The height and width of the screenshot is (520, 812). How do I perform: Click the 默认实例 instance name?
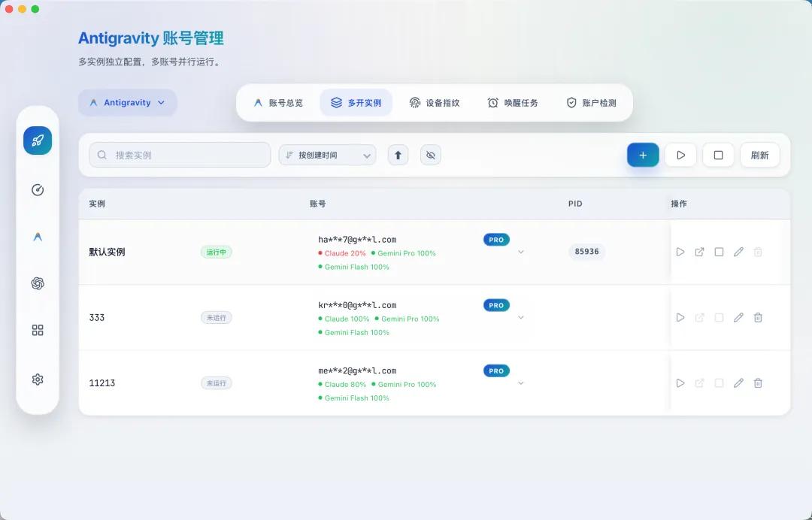(108, 252)
